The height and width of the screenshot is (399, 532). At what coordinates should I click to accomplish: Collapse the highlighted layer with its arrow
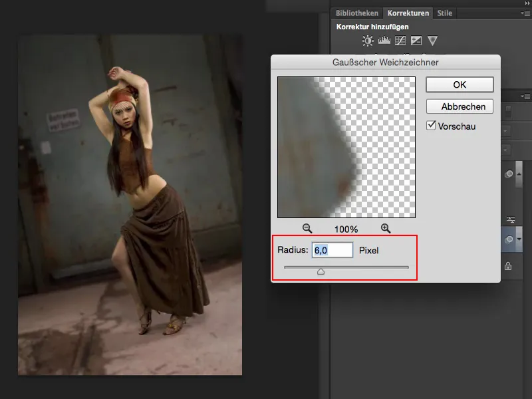click(x=518, y=239)
